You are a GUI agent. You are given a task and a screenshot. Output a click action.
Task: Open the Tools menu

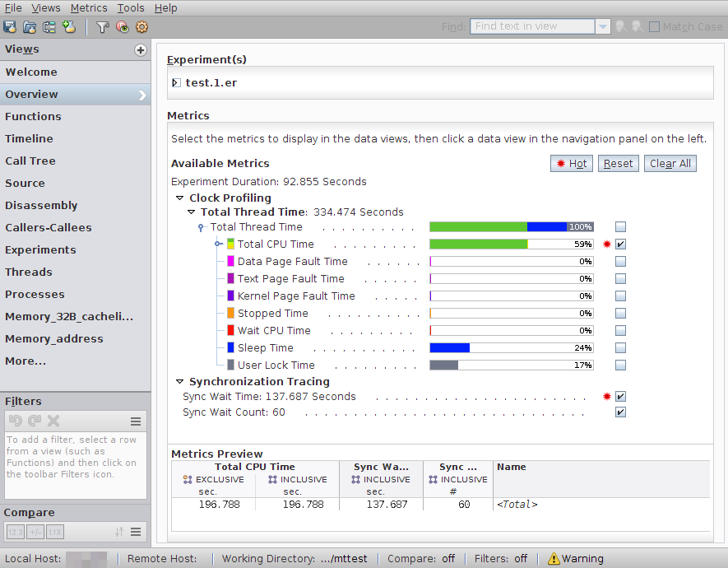(131, 8)
